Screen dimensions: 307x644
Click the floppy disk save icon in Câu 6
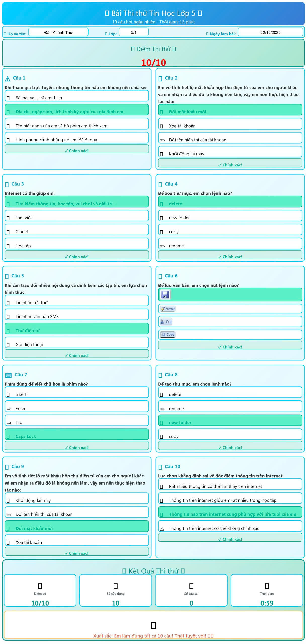coord(165,295)
